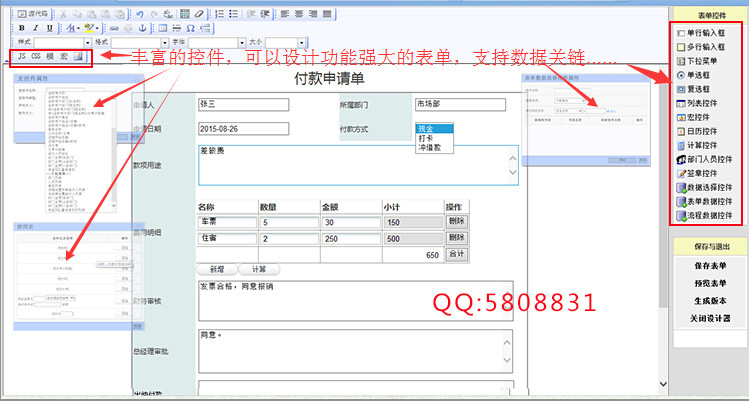Insert a numbered list

tap(220, 14)
